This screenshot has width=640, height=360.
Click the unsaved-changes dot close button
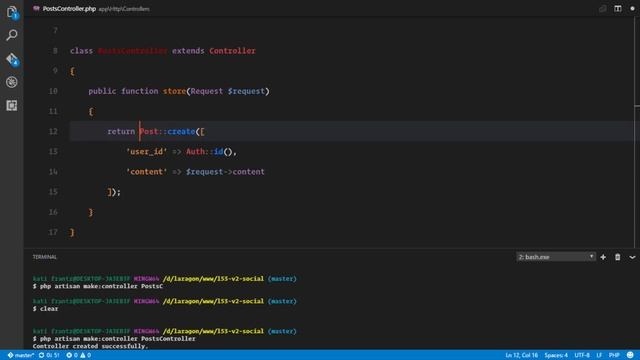pos(632,9)
